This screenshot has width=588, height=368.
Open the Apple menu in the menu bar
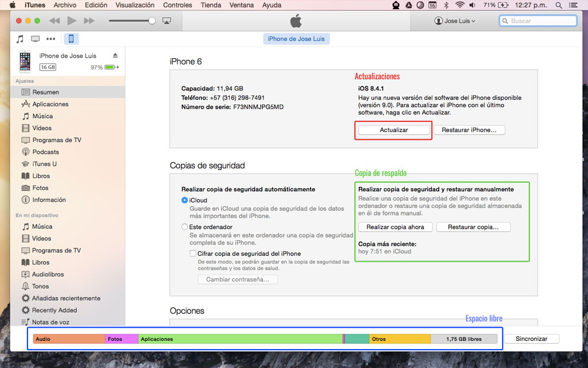pos(13,5)
